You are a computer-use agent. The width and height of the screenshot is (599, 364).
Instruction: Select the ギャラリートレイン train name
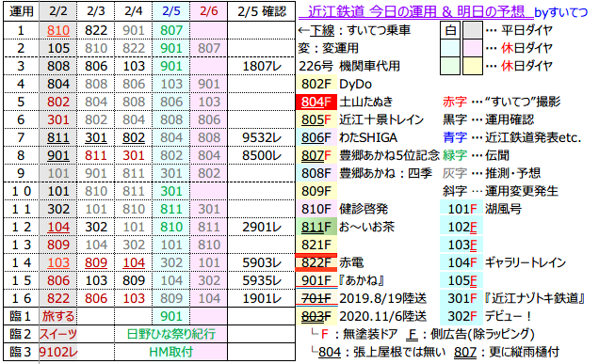tap(526, 262)
